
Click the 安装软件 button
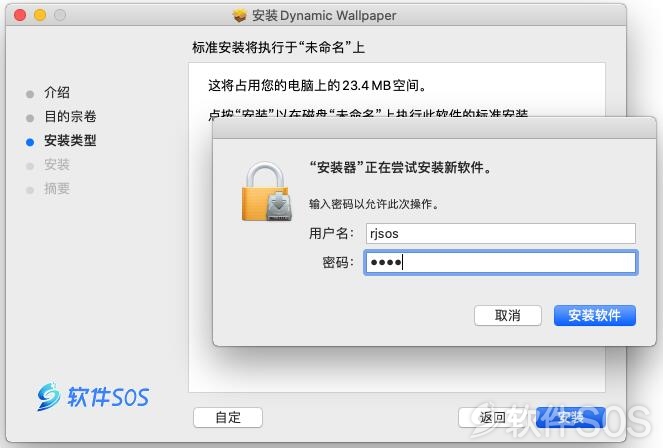(x=595, y=315)
